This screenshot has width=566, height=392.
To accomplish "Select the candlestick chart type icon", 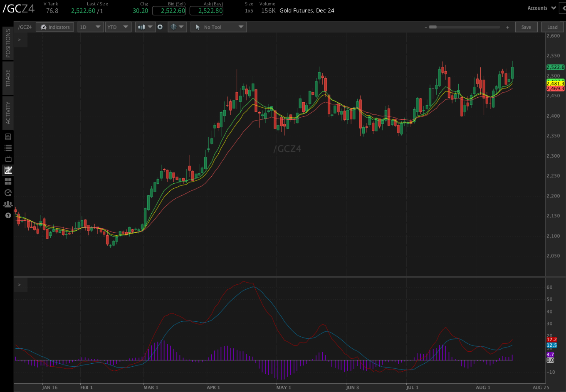I will pyautogui.click(x=141, y=27).
